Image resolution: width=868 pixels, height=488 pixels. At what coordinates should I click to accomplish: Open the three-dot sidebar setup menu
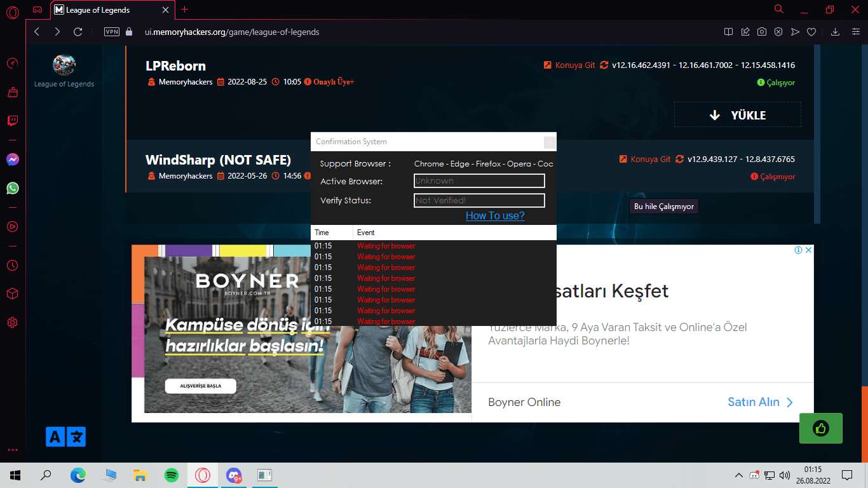[12, 450]
